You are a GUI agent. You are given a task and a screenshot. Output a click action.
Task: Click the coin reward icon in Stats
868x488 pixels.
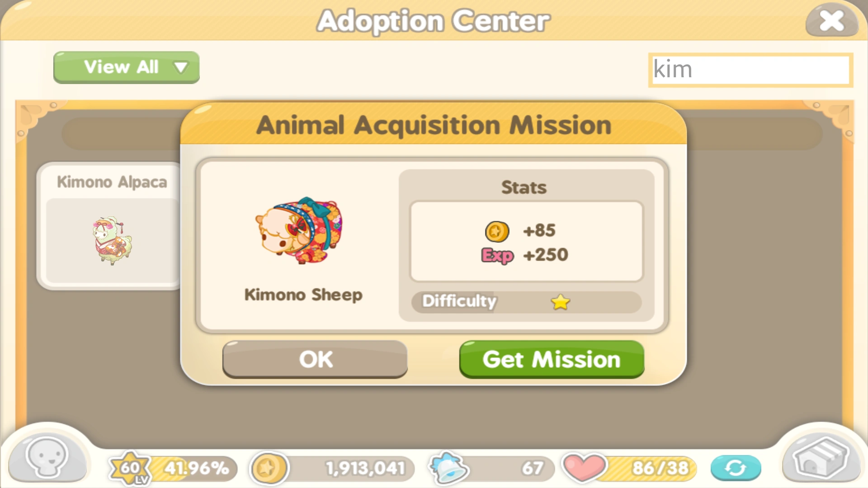pyautogui.click(x=497, y=231)
